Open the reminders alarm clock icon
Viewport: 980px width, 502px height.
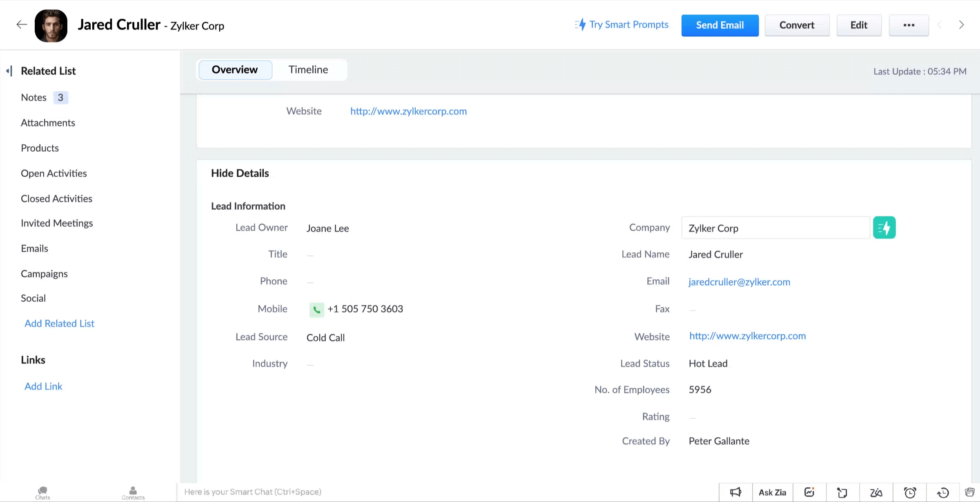909,492
